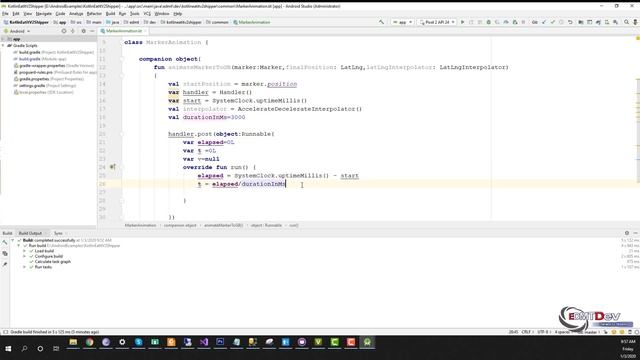This screenshot has height=360, width=640.
Task: Collapse the Run build node
Action: tap(19, 246)
